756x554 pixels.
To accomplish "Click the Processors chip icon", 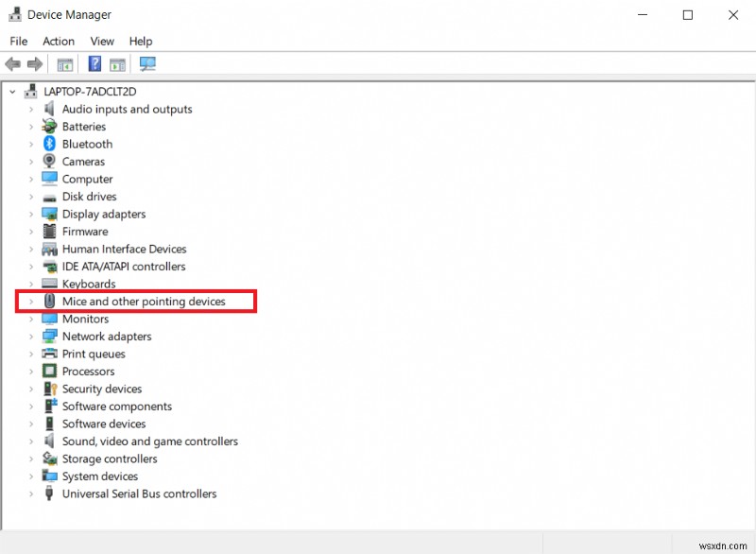I will [x=49, y=371].
